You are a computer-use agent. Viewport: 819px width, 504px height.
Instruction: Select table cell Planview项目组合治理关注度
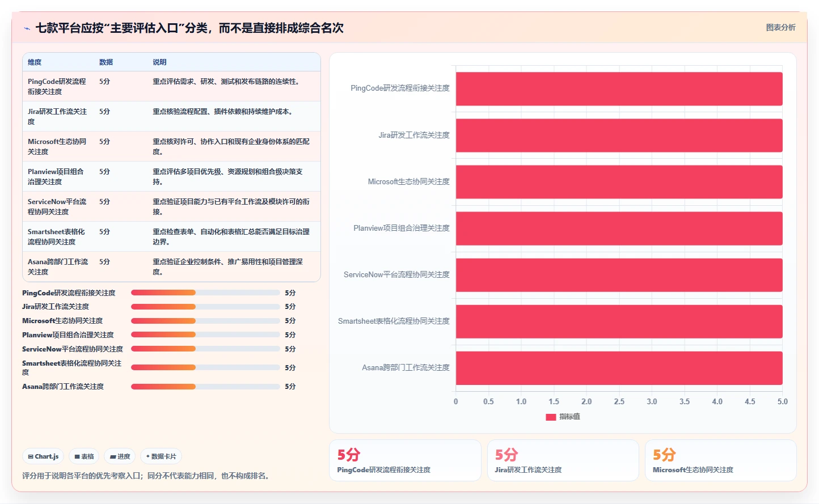(x=58, y=176)
